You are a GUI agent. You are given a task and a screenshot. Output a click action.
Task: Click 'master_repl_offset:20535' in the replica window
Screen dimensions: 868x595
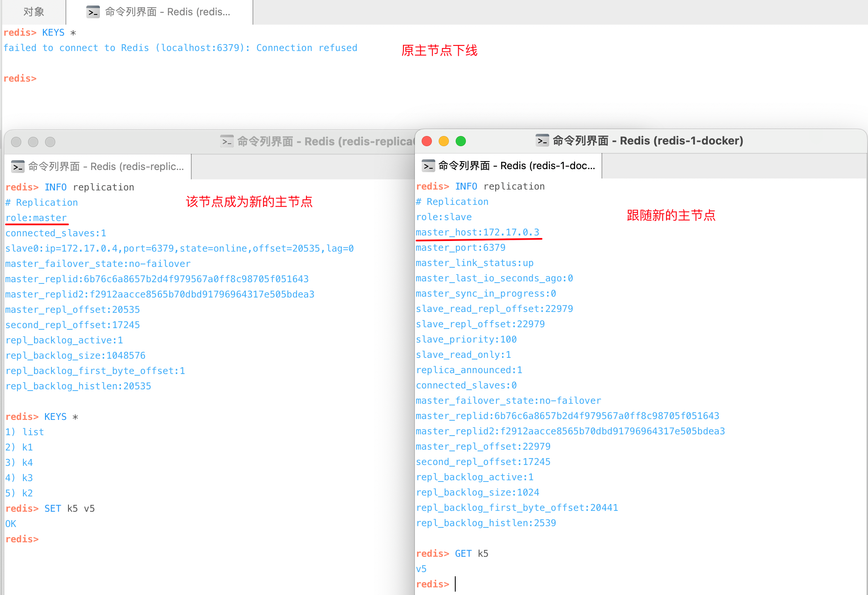72,310
